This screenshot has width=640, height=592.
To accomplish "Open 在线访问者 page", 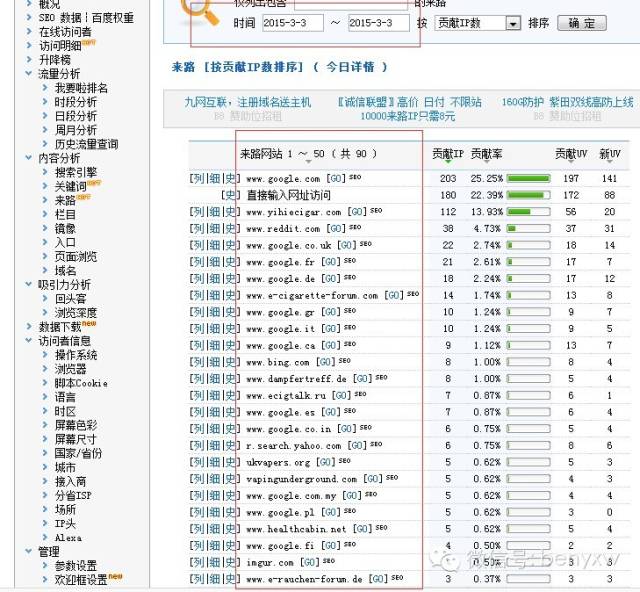I will pos(65,32).
